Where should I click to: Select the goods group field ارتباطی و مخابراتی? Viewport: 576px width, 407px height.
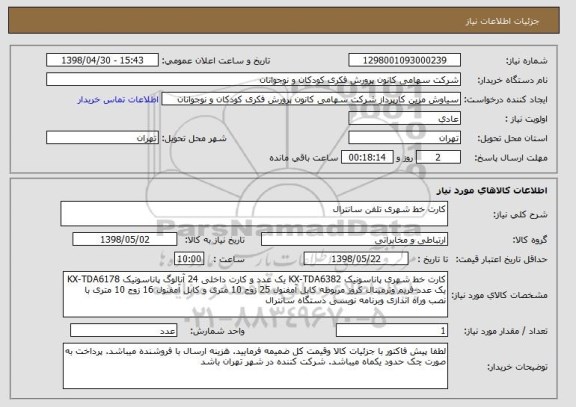point(354,240)
